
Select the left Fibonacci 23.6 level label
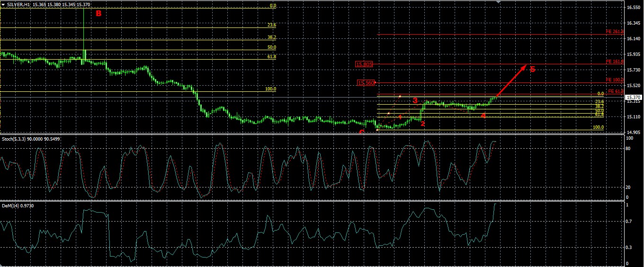click(x=271, y=25)
